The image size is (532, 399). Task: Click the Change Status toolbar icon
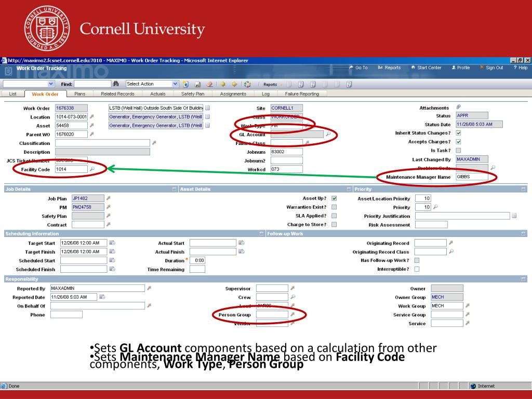(x=247, y=84)
